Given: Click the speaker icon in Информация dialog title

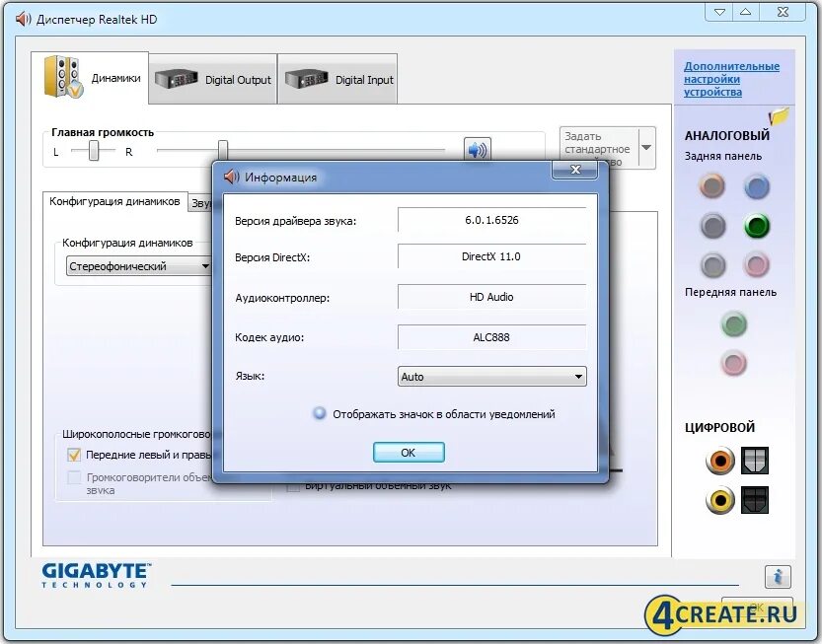Looking at the screenshot, I should point(231,178).
